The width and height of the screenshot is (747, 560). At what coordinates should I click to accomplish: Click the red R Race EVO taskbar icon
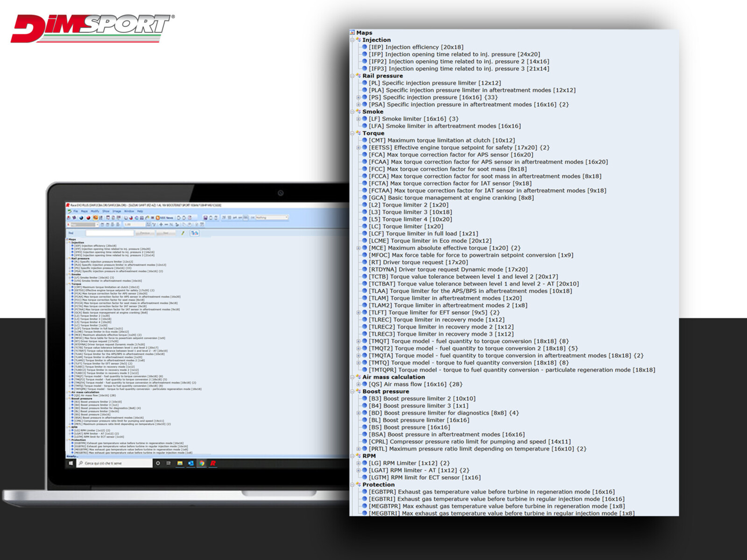[x=213, y=463]
